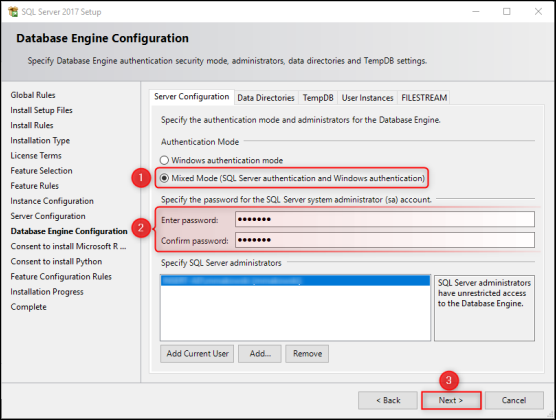Go back with the < Back button

tap(388, 400)
